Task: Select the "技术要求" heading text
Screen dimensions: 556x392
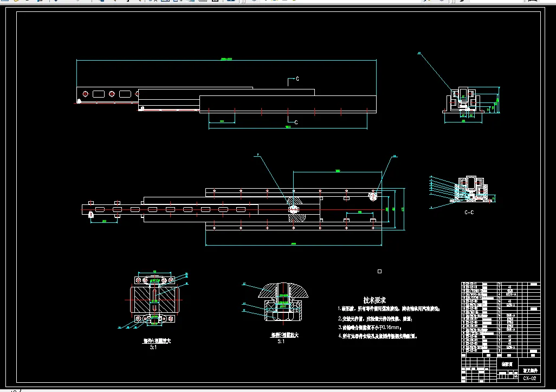Action: coord(374,300)
